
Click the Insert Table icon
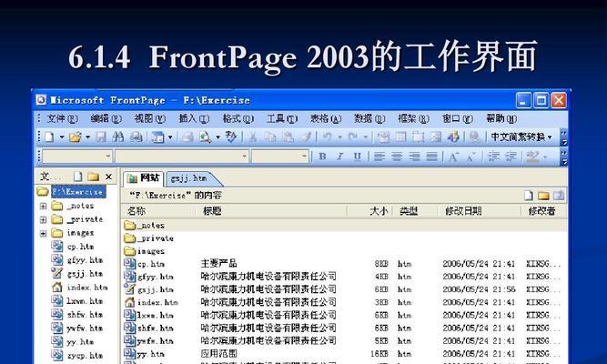point(400,136)
